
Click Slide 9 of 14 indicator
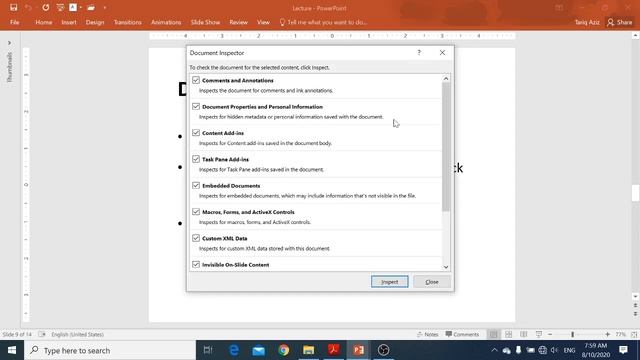click(17, 334)
